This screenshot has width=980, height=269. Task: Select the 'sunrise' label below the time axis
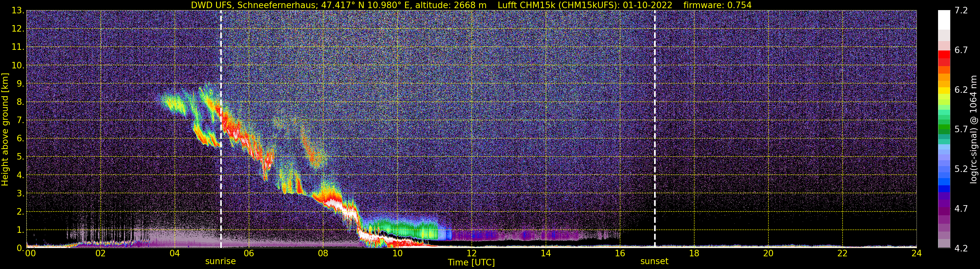pyautogui.click(x=221, y=262)
